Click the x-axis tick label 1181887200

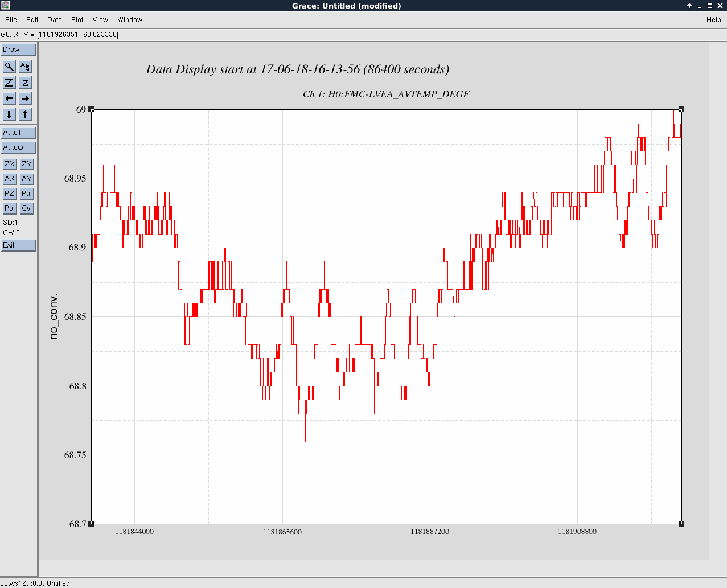coord(430,532)
